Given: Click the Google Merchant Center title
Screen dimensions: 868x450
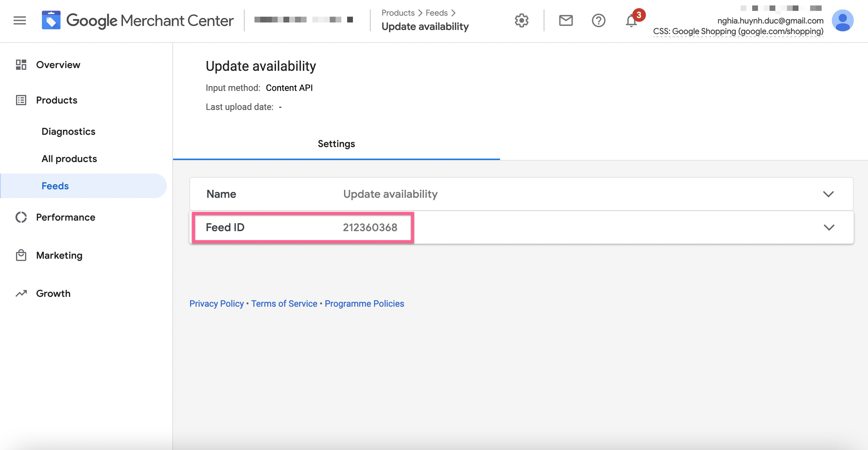Looking at the screenshot, I should pos(150,20).
